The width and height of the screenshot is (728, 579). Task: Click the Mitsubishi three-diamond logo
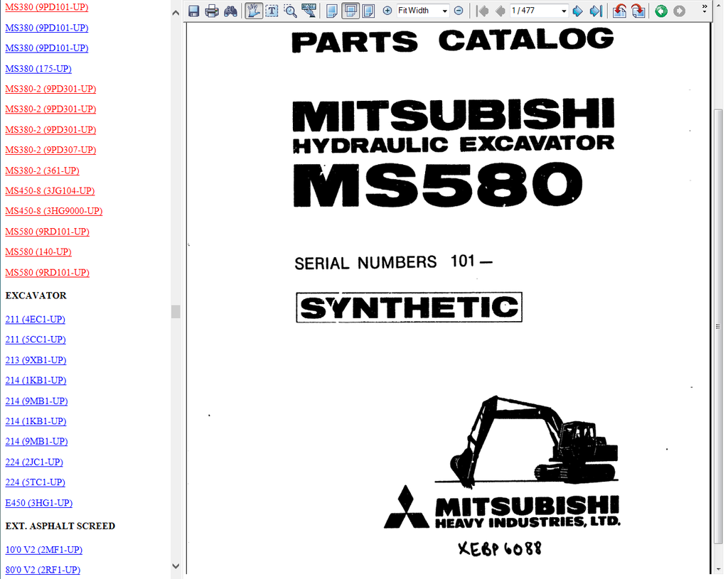406,507
